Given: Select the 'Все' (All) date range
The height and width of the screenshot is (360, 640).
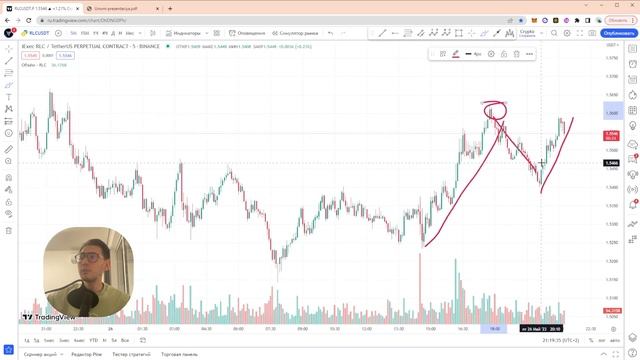Looking at the screenshot, I should point(125,340).
